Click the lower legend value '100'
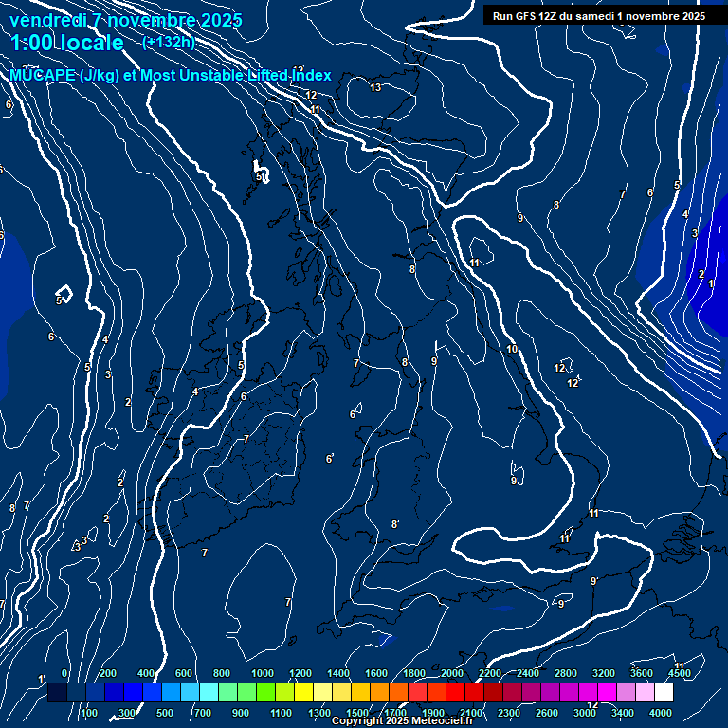Image resolution: width=728 pixels, height=728 pixels. click(x=89, y=713)
